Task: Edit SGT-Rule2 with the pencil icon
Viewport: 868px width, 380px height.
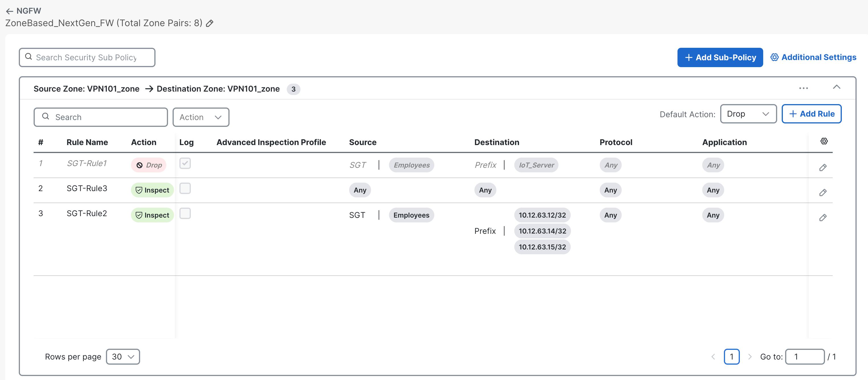Action: [x=823, y=217]
